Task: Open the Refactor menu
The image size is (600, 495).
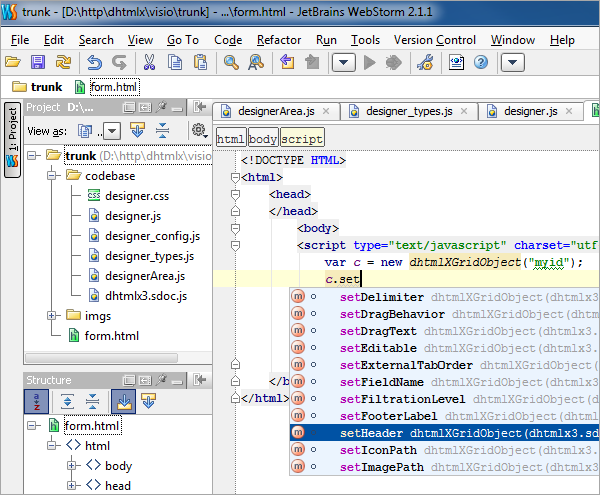Action: pyautogui.click(x=279, y=40)
